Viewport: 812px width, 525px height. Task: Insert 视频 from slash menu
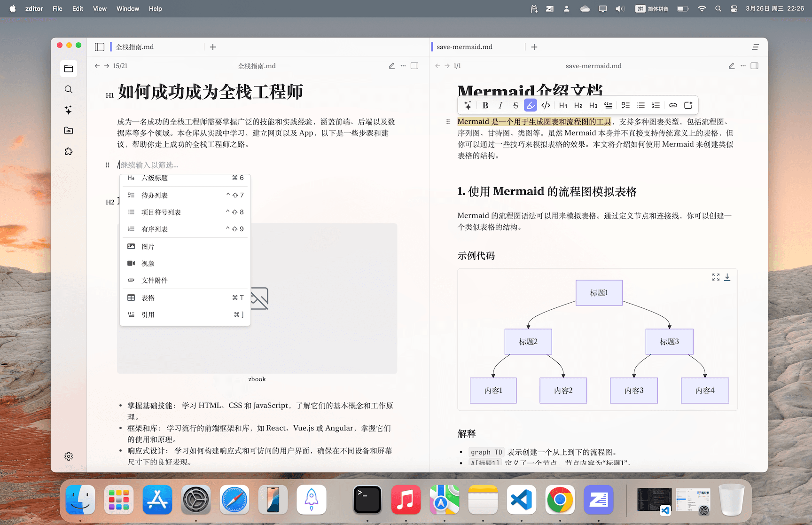pos(185,263)
